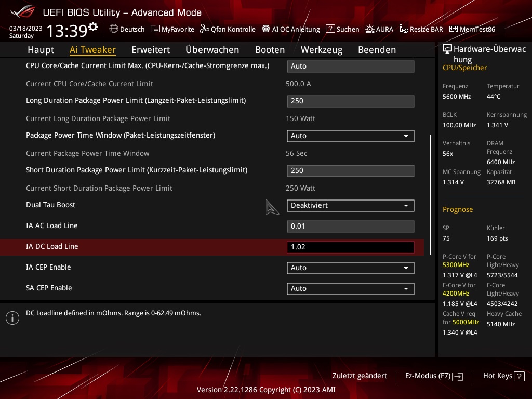The width and height of the screenshot is (532, 399).
Task: Open the Werkzeug tab
Action: tap(321, 50)
